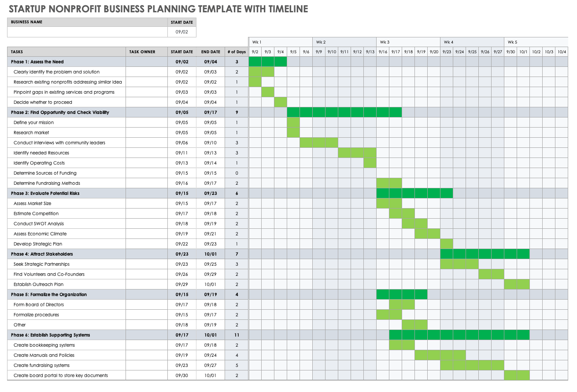Click the Wk 2 timeline header
Image resolution: width=577 pixels, height=392 pixels.
[x=344, y=42]
